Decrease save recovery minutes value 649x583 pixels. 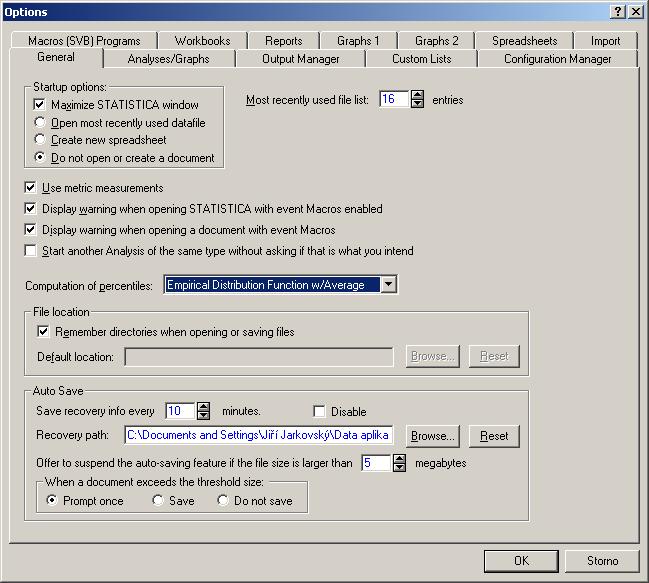[203, 415]
